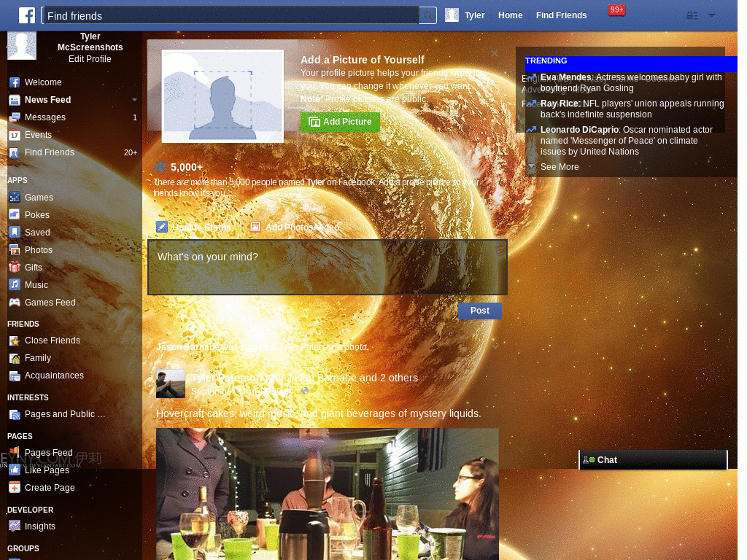Open Find Friends in top bar
The width and height of the screenshot is (747, 560).
point(561,15)
